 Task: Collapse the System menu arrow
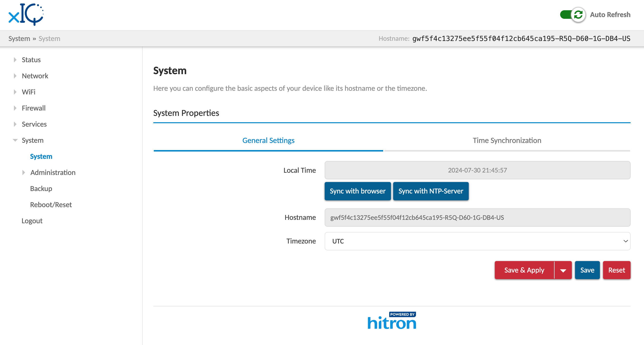[15, 140]
